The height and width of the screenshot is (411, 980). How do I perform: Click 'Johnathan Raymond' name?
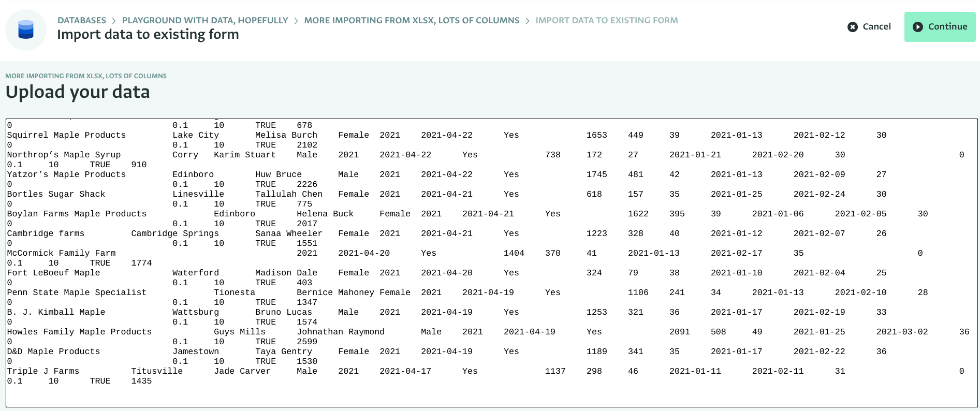(341, 332)
